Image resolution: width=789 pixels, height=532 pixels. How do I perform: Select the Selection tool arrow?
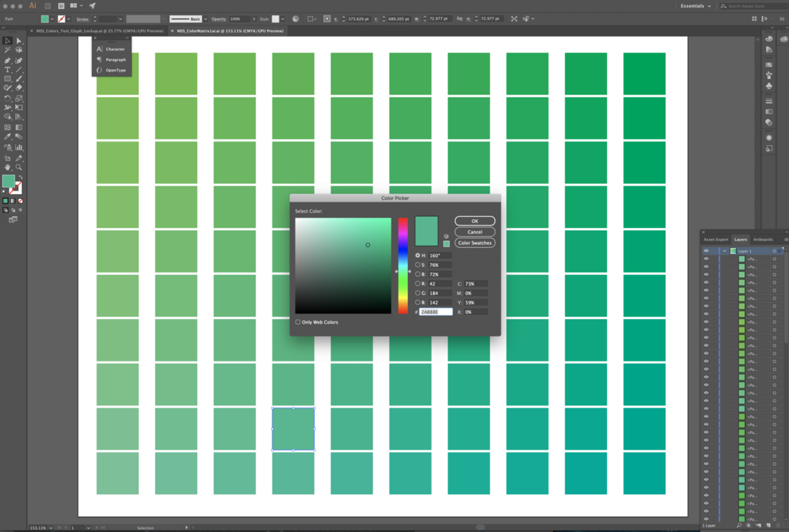click(x=8, y=41)
